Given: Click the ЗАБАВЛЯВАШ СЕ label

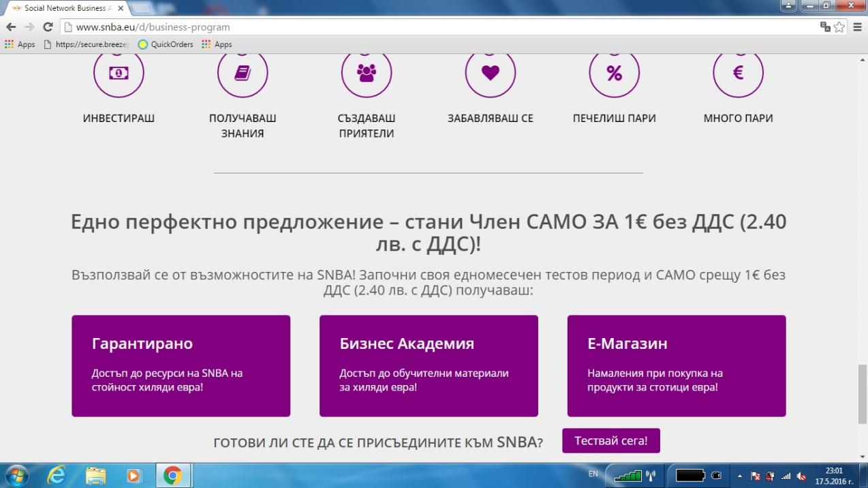Looking at the screenshot, I should (x=491, y=118).
